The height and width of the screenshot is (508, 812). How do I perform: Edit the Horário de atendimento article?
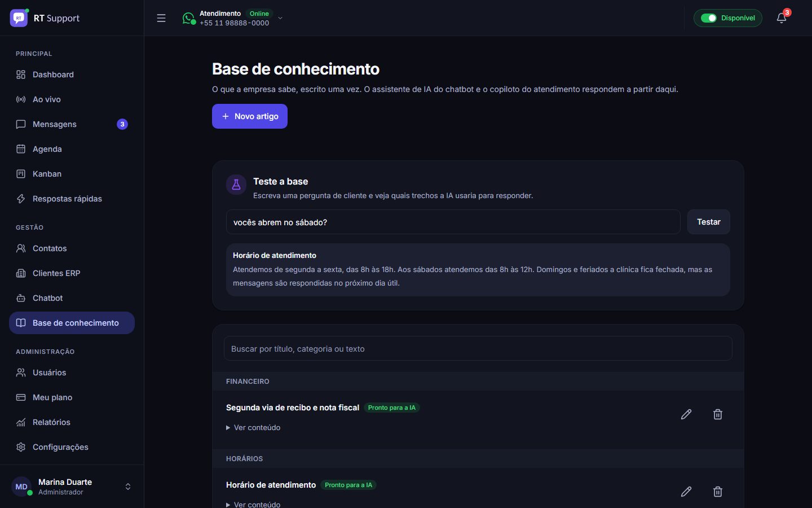click(x=686, y=492)
